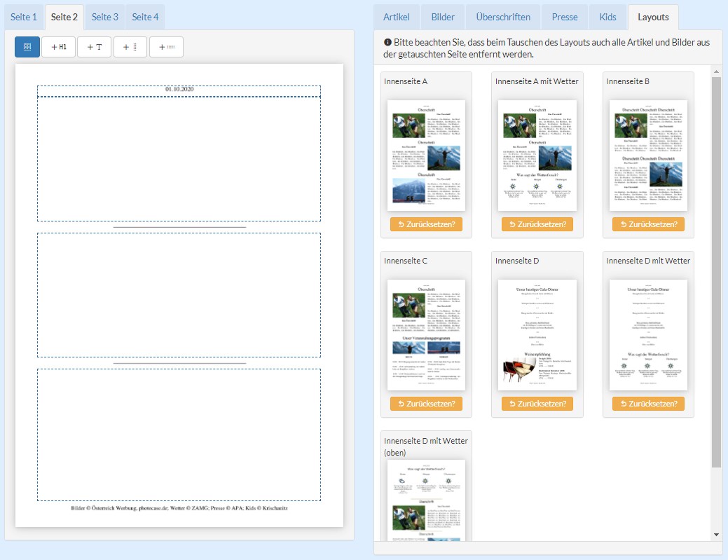Open the Überschriften tab

point(503,17)
